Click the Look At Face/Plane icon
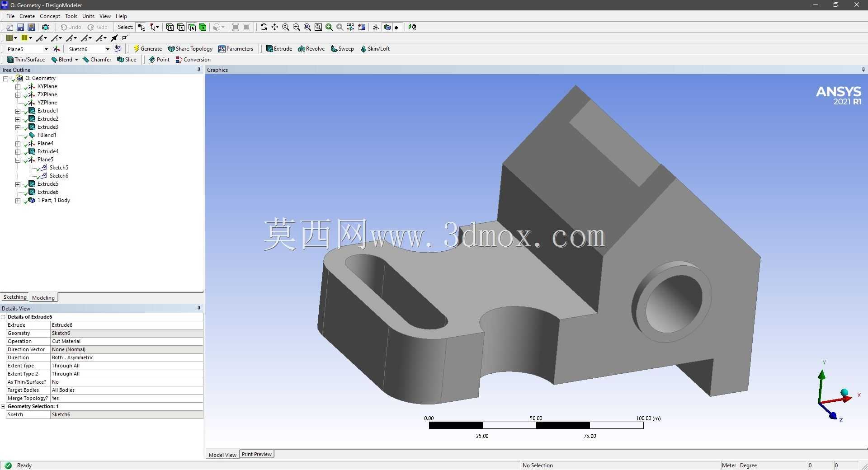 click(x=412, y=27)
